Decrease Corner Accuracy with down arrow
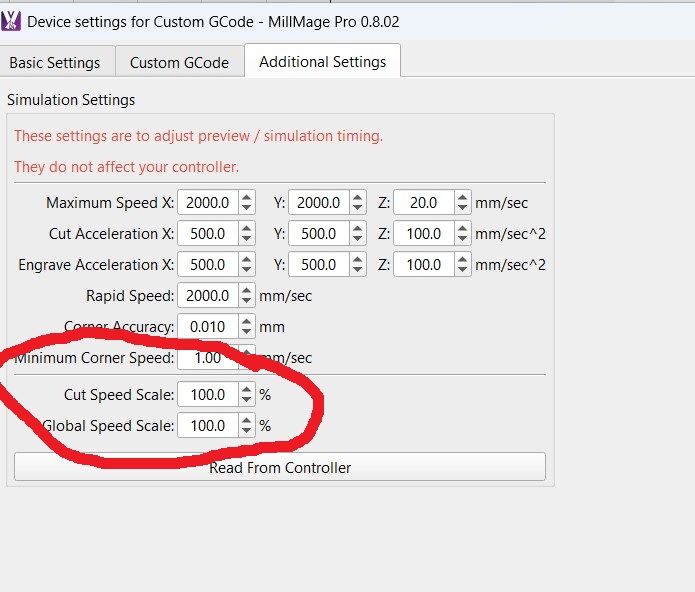The image size is (695, 592). (x=246, y=332)
